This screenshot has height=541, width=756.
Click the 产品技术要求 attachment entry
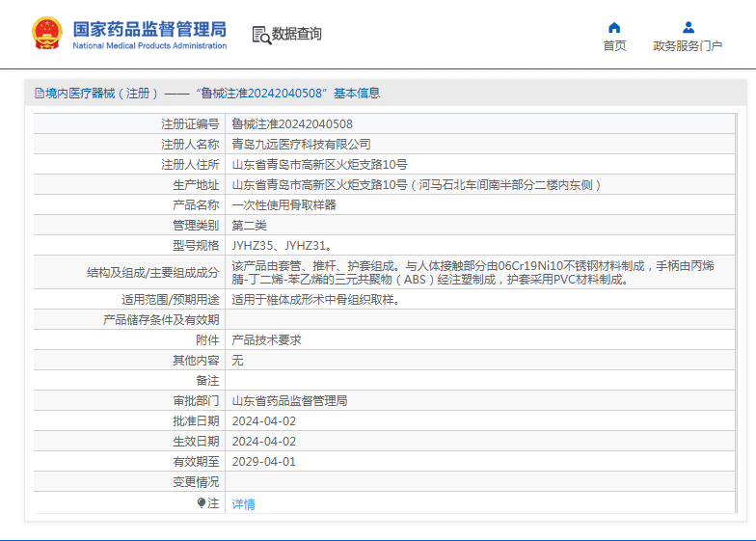[x=266, y=340]
